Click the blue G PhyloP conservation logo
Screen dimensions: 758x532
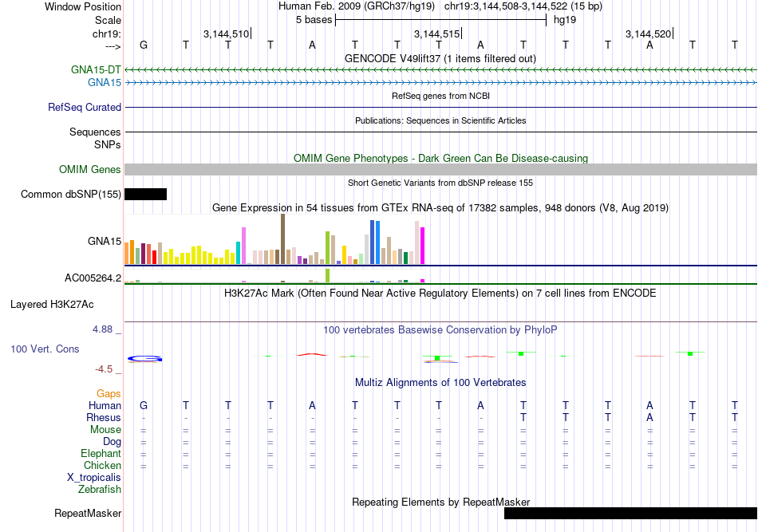click(x=145, y=359)
